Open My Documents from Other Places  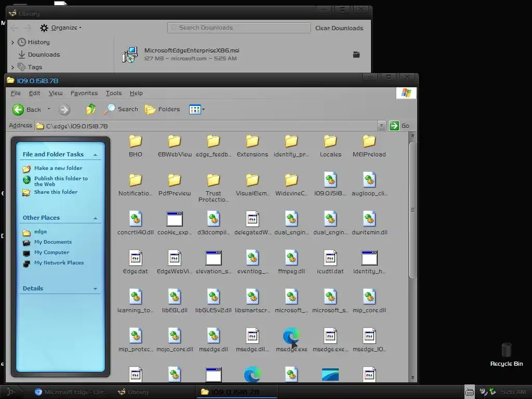click(53, 242)
